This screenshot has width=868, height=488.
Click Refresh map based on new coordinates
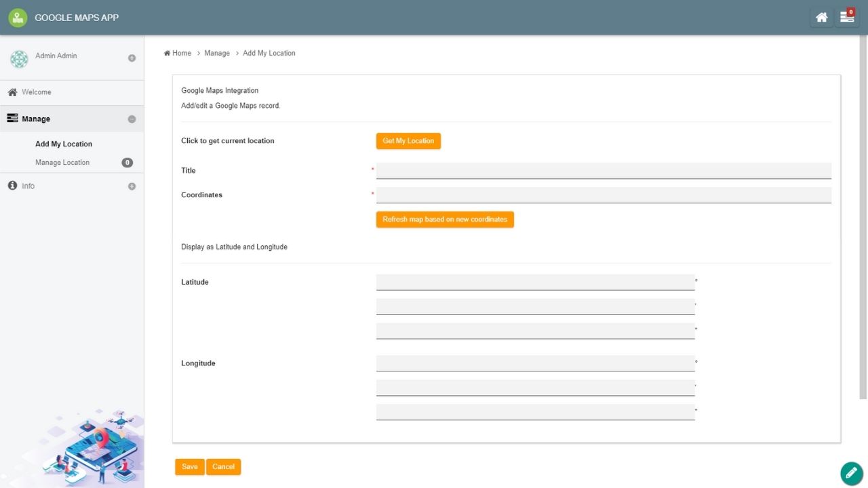coord(445,220)
